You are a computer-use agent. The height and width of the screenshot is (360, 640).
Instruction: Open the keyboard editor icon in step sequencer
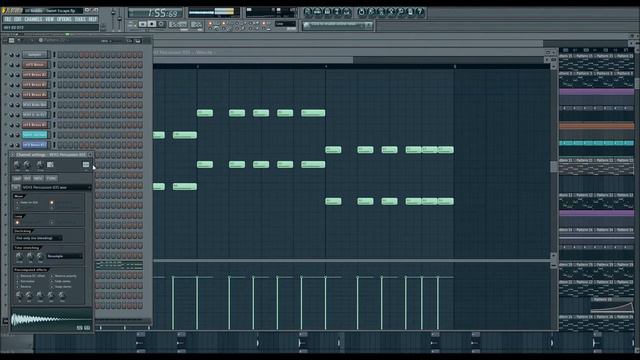click(x=138, y=41)
